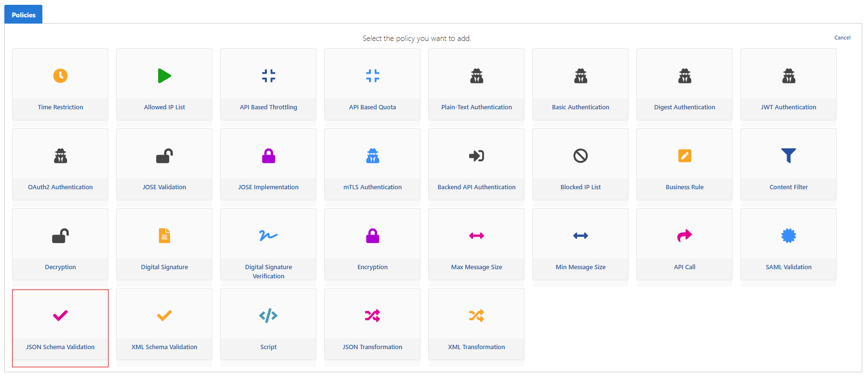The image size is (868, 379).
Task: Choose the Business Rule edit icon
Action: tap(684, 156)
